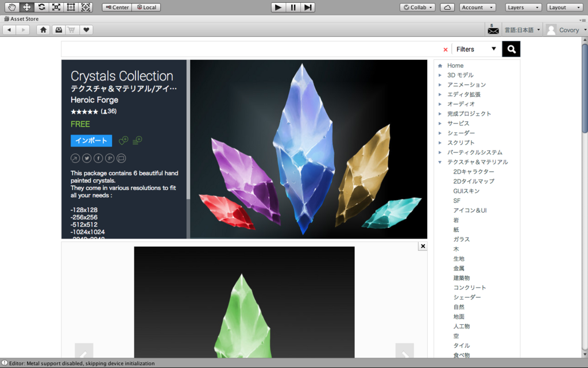Open the download manager icon
Screen dimensions: 588x368
coord(58,30)
